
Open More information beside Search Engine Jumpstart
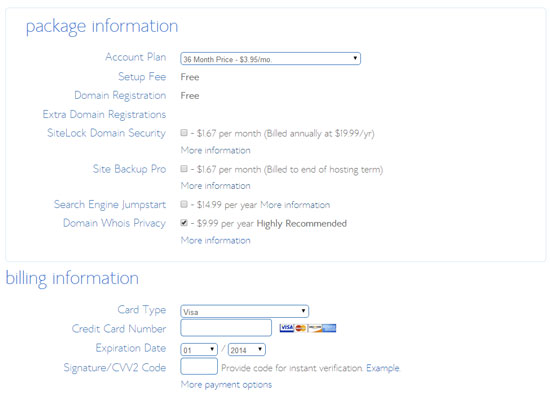295,205
